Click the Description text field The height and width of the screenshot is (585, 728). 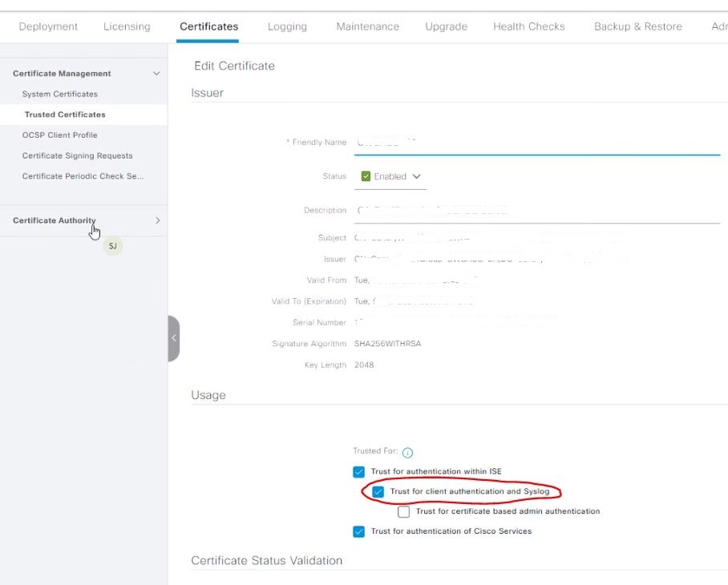click(537, 211)
